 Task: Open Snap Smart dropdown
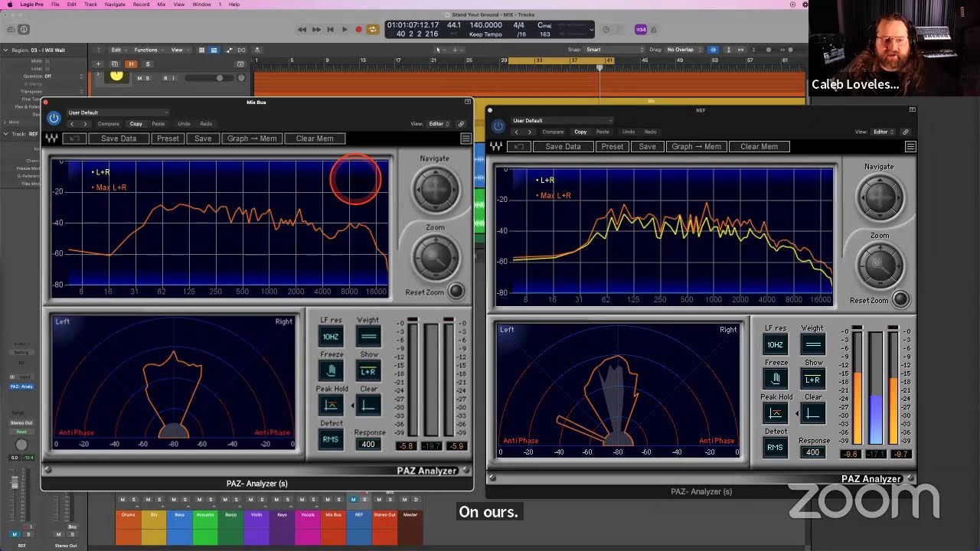(x=615, y=50)
